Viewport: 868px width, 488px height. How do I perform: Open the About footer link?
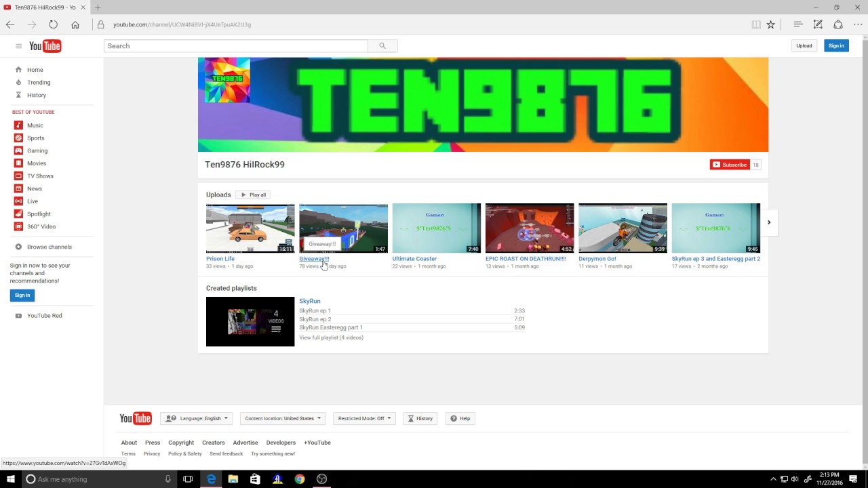[129, 443]
